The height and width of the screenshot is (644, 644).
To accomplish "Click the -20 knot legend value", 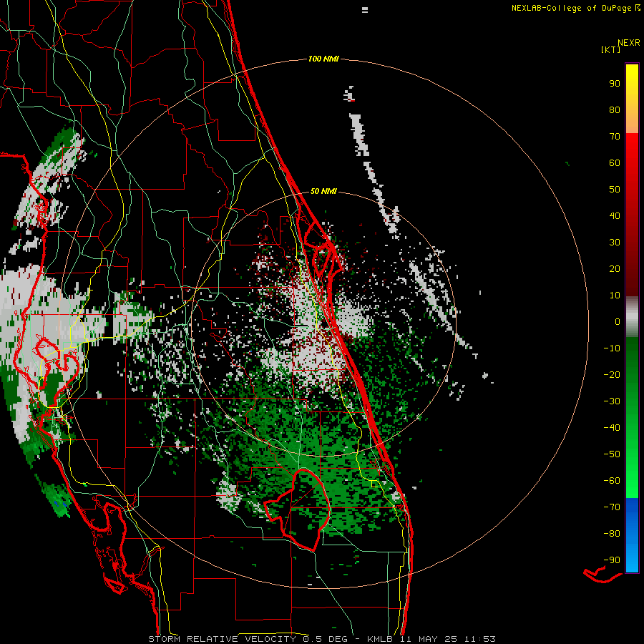I will point(612,375).
